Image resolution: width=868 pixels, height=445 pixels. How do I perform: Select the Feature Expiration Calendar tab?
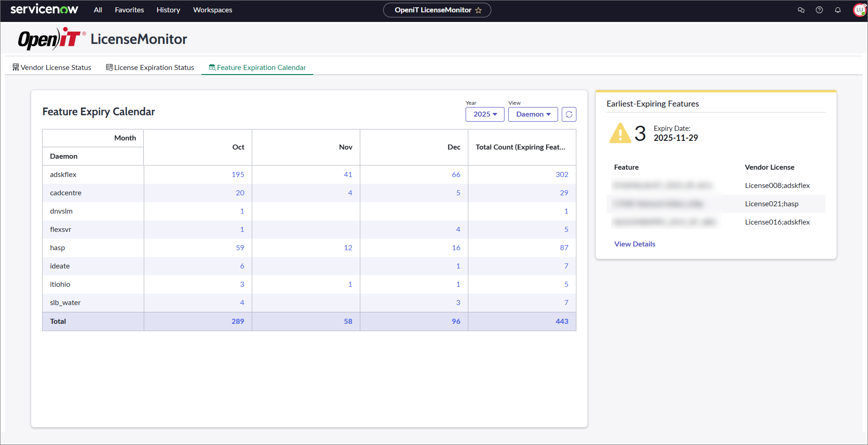tap(257, 68)
